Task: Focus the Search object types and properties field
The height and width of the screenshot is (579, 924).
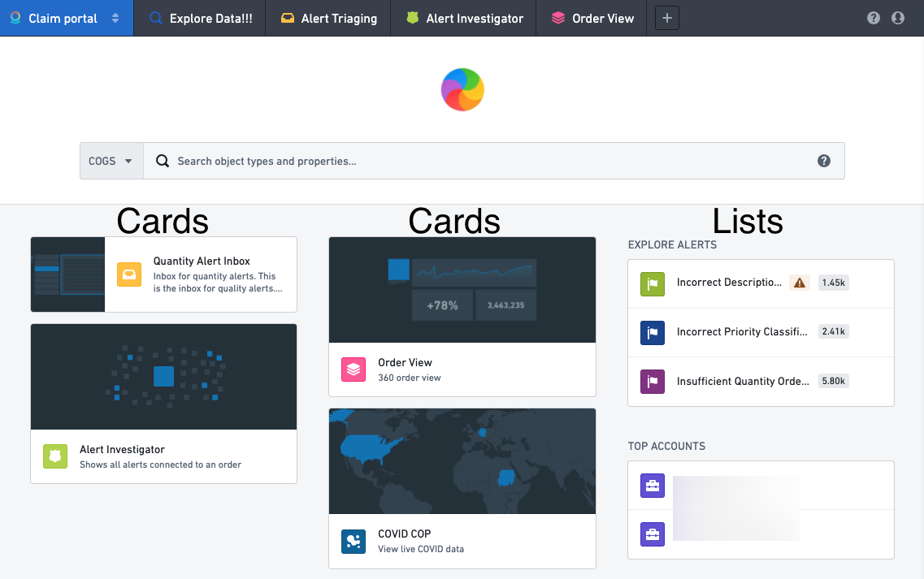Action: click(x=494, y=161)
